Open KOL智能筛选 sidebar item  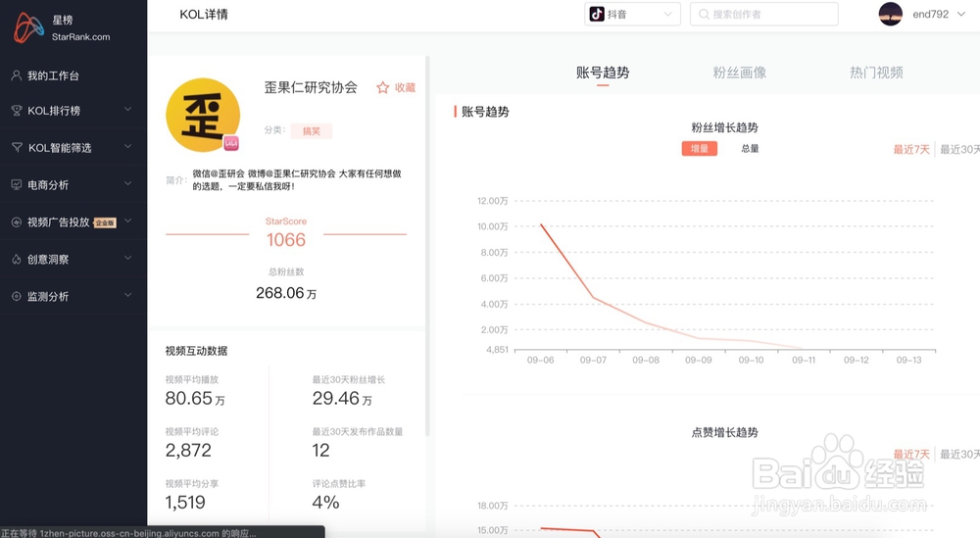tap(73, 147)
